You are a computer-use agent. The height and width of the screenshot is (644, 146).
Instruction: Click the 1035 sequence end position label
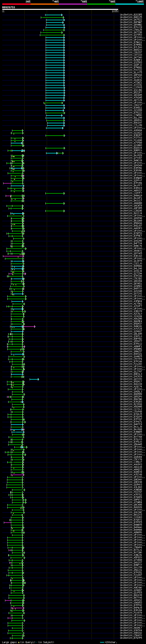coord(115,11)
